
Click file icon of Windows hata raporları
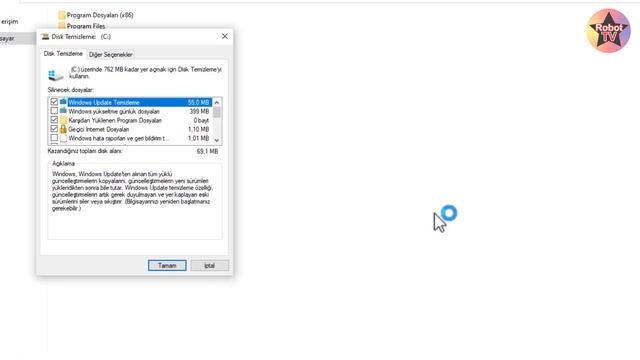[x=63, y=138]
